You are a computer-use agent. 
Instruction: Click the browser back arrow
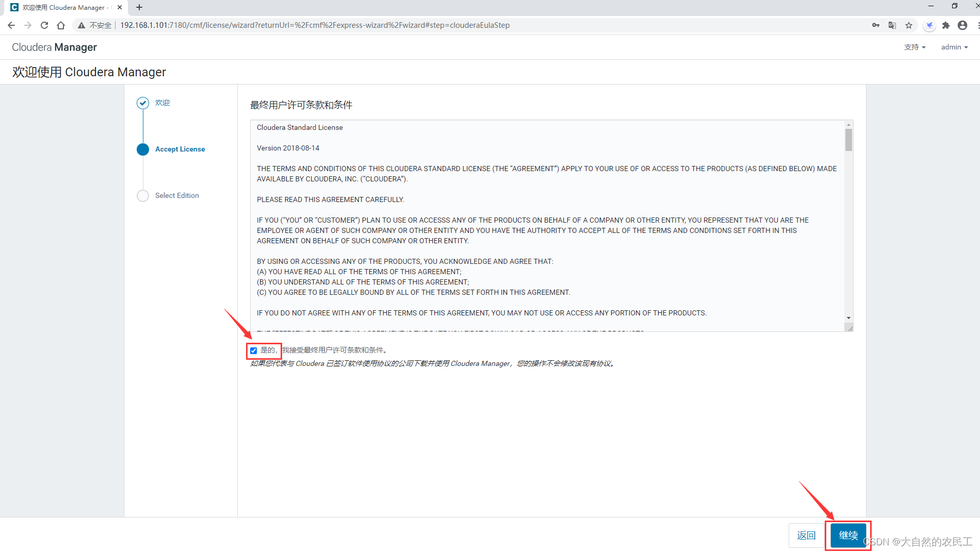(11, 25)
